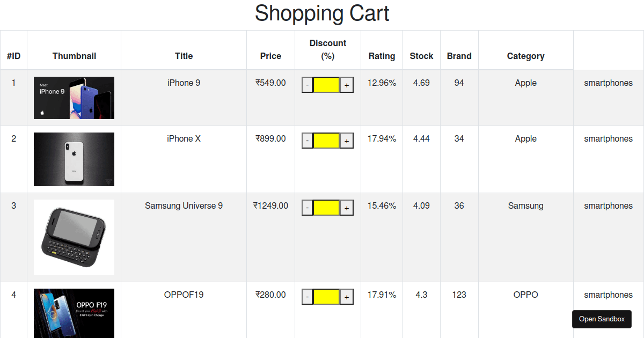The image size is (644, 338).
Task: Select the discount input for Samsung Universe 9
Action: point(327,207)
